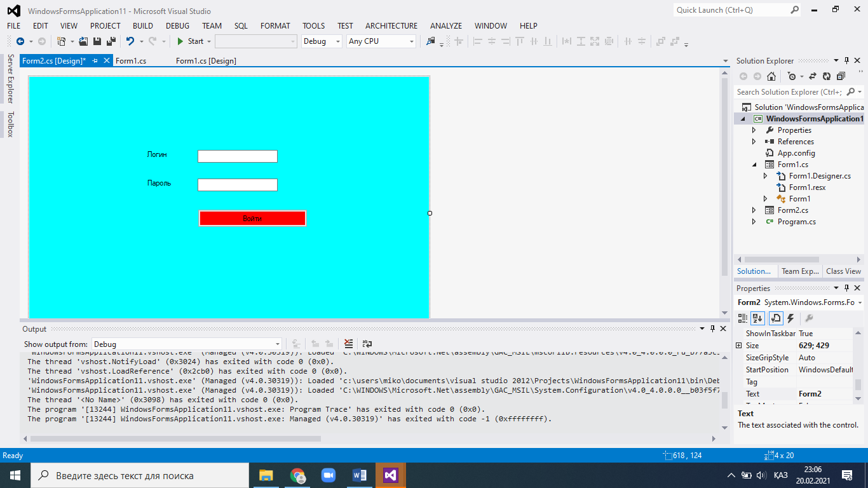Select the red Войти button on form

252,219
